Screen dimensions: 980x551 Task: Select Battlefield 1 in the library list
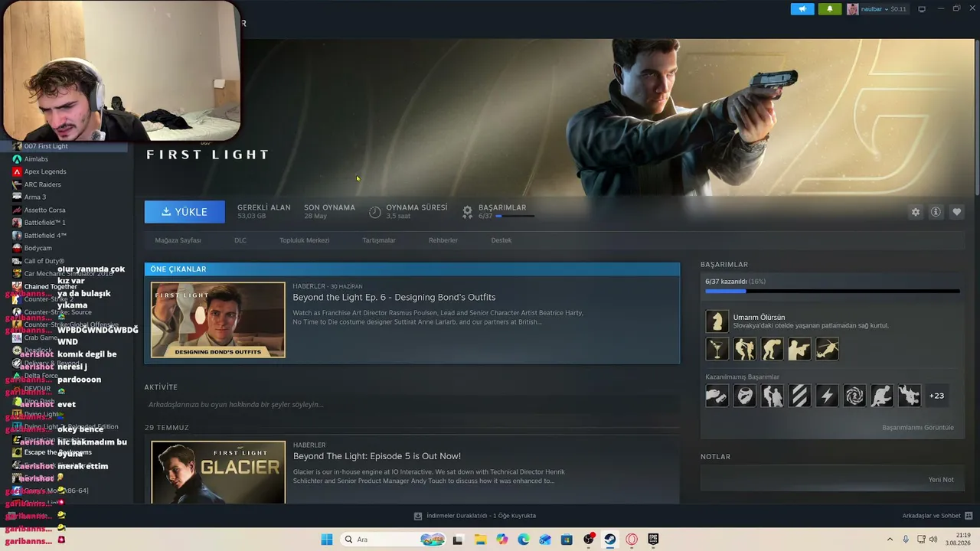pyautogui.click(x=44, y=223)
